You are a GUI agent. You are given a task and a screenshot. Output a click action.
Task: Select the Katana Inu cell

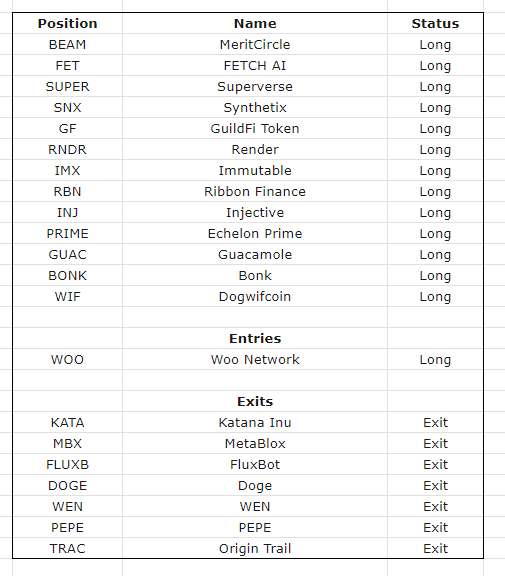click(255, 422)
